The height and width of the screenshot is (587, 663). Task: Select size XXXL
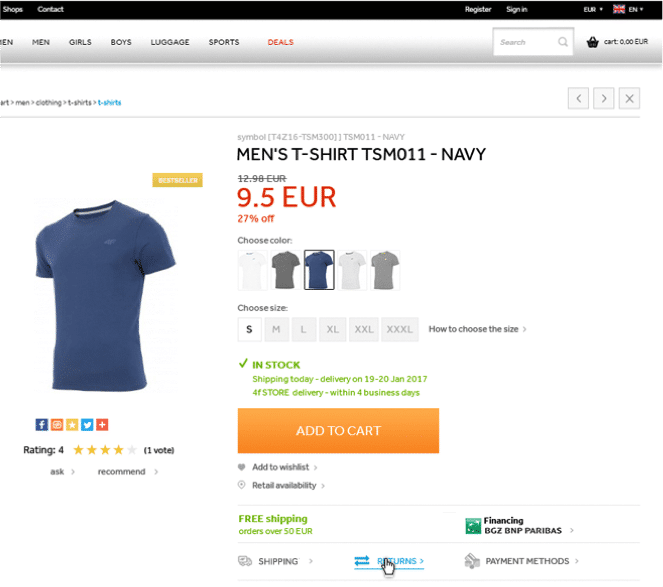(x=400, y=329)
